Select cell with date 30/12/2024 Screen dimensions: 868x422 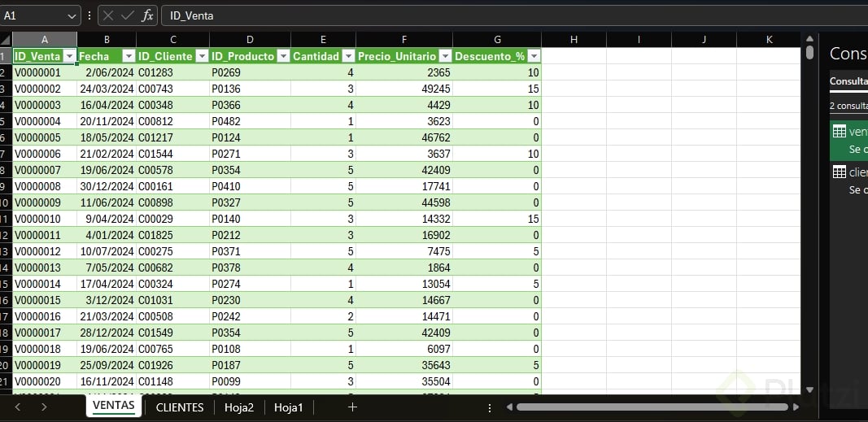tap(107, 186)
